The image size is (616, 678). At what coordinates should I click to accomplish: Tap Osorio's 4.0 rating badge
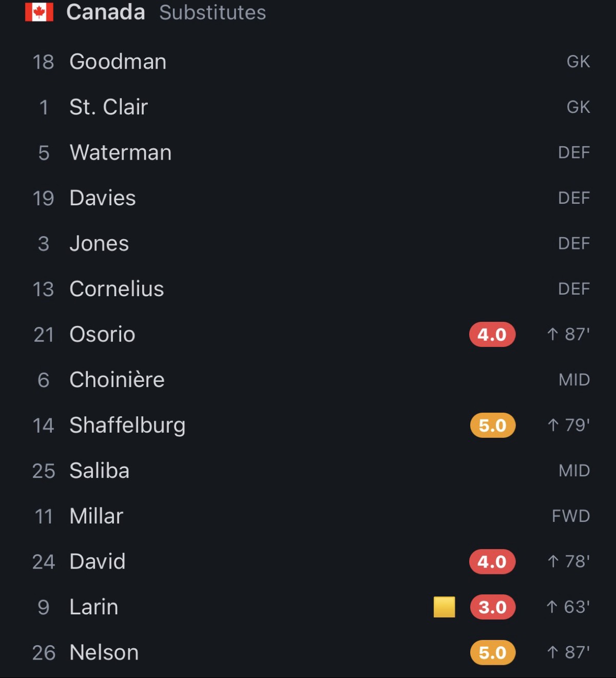pyautogui.click(x=492, y=335)
